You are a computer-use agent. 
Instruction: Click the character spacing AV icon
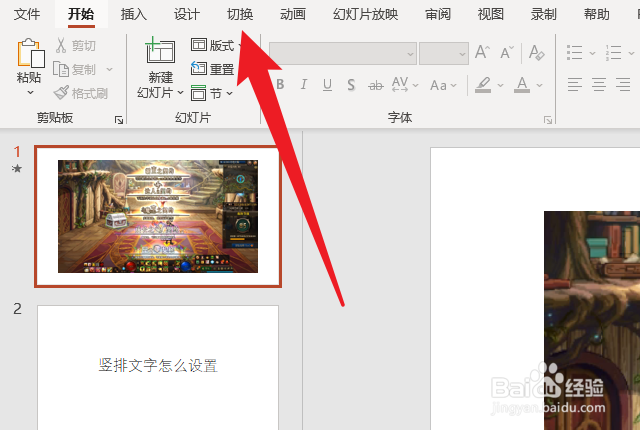[x=400, y=84]
